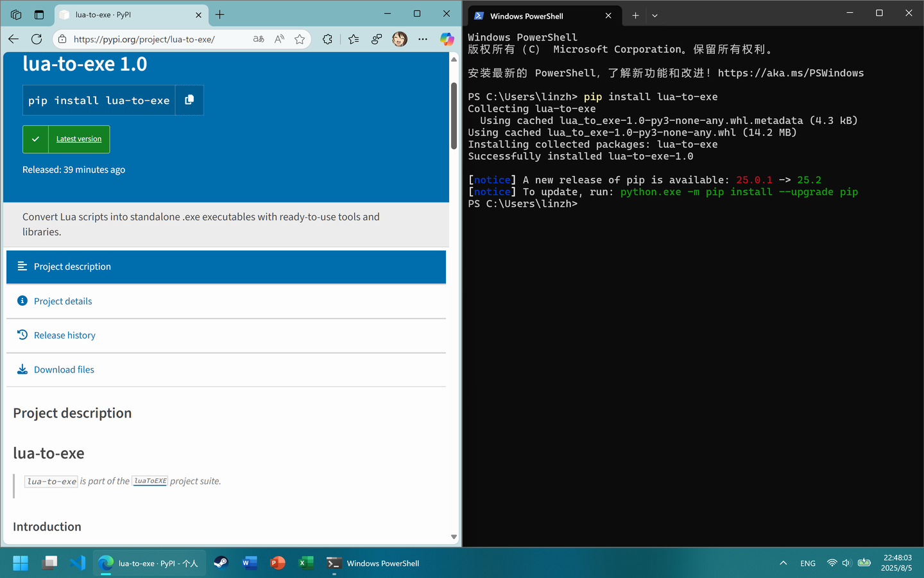Click the 'pip install lua-to-exe' command text
924x578 pixels.
[x=99, y=100]
